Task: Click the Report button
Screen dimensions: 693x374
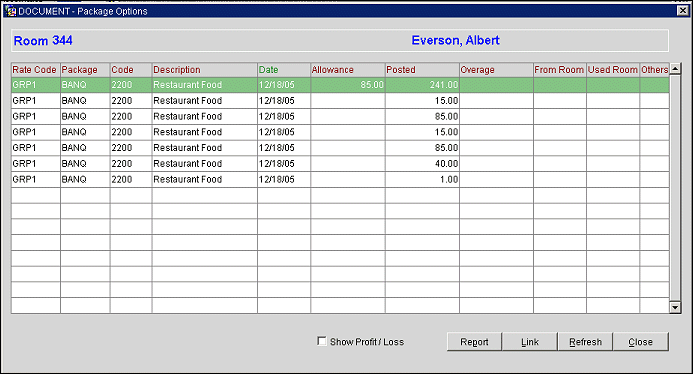Action: tap(474, 342)
